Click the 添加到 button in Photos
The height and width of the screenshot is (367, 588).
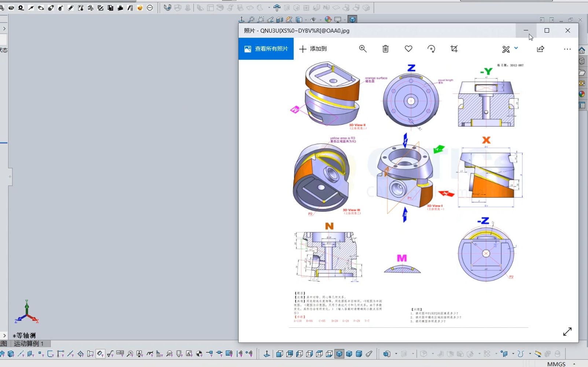313,48
